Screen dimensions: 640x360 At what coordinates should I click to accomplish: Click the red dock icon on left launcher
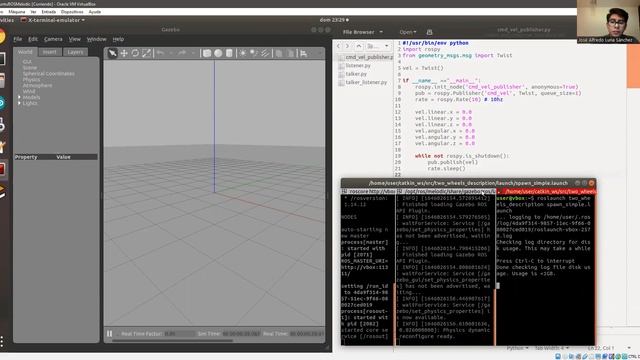(x=2, y=169)
